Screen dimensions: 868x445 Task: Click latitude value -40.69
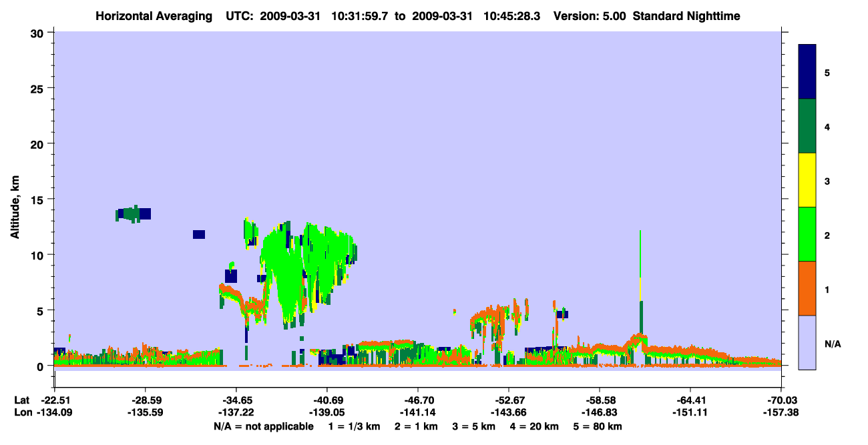pos(327,400)
